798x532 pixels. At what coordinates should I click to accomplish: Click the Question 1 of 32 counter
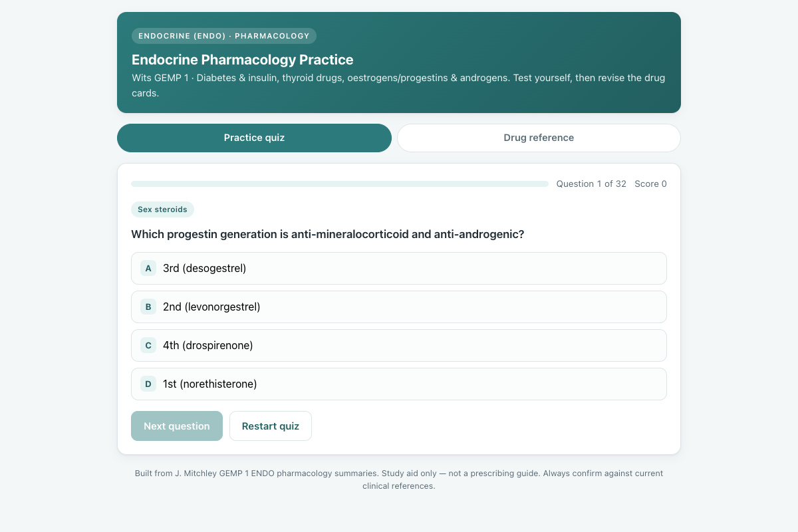pyautogui.click(x=591, y=184)
